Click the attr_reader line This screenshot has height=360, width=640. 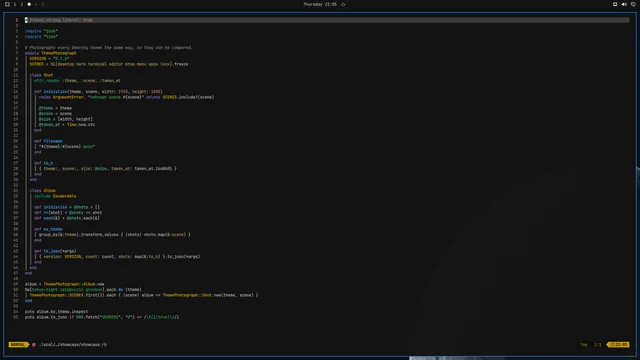coord(77,80)
